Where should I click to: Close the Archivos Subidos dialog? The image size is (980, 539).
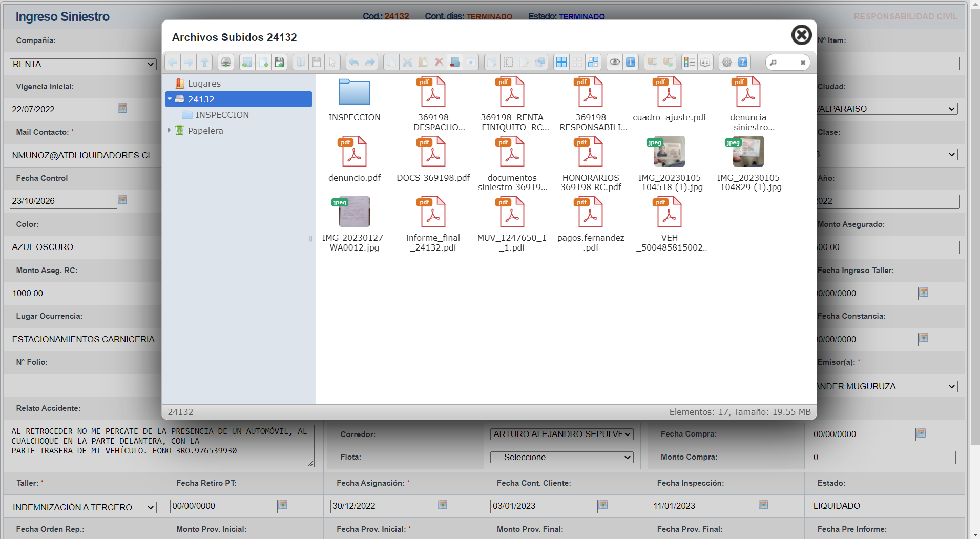[x=801, y=35]
